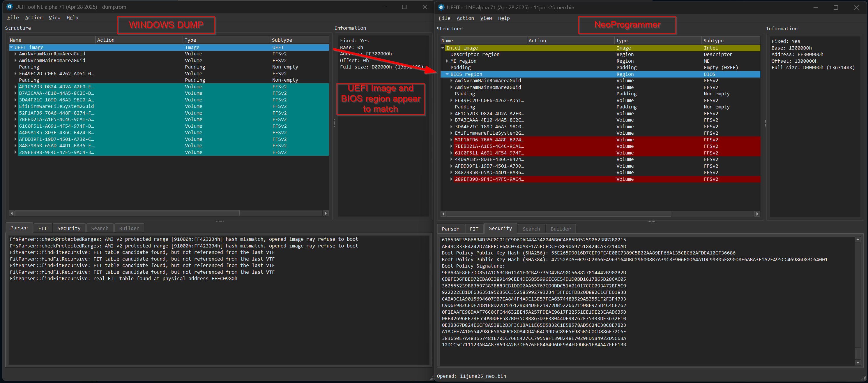Select Descriptor region row

click(x=600, y=55)
